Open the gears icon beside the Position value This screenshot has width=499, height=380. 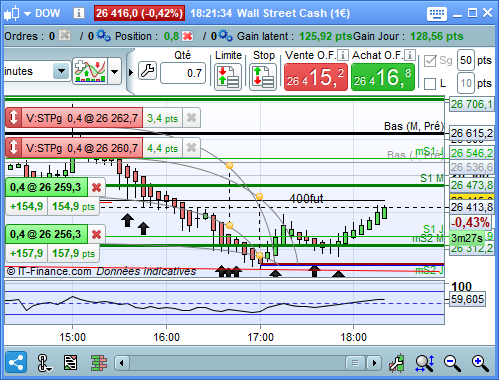226,36
